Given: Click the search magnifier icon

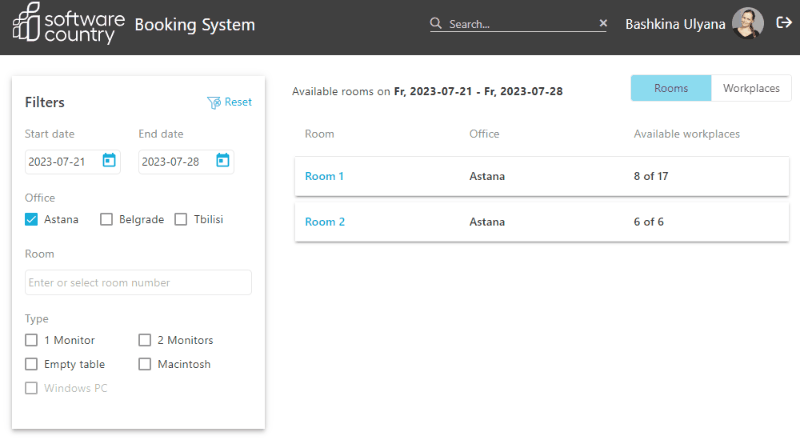Looking at the screenshot, I should click(436, 24).
